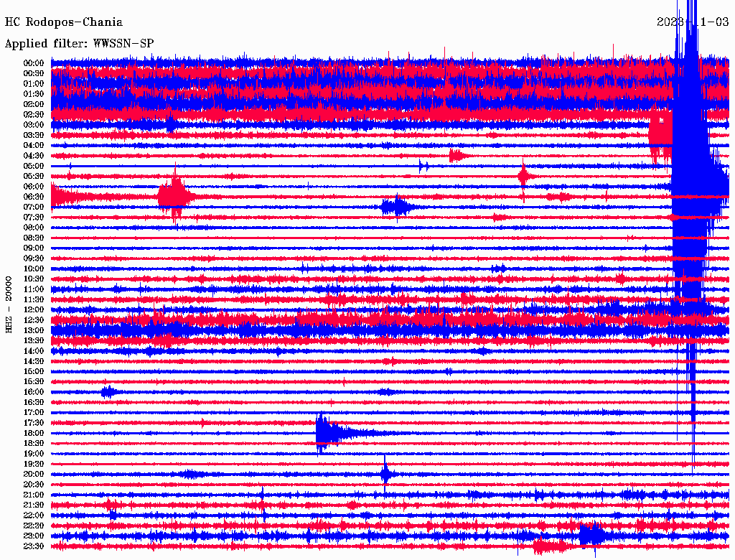Select the 03:00 time label

33,125
